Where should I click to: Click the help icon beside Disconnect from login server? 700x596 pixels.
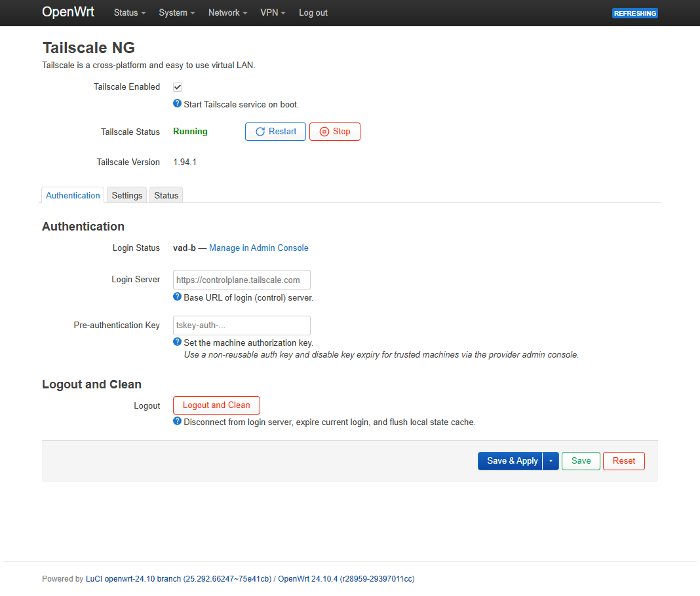click(177, 421)
